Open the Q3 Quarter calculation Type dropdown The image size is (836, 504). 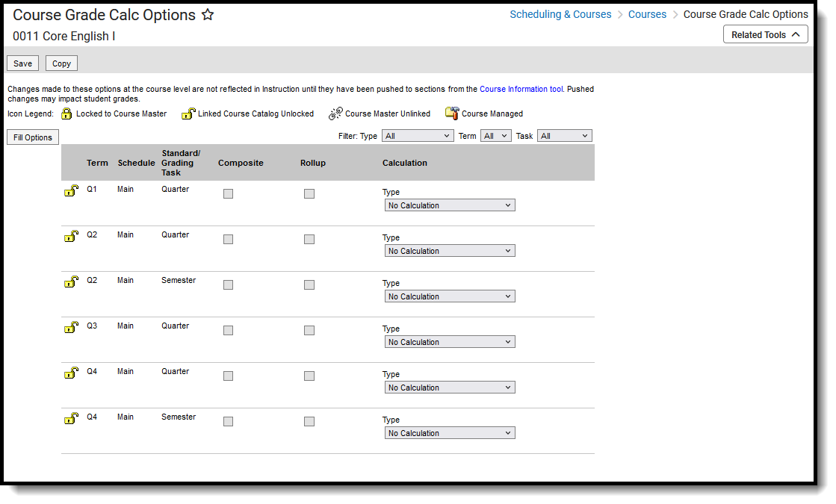point(449,342)
